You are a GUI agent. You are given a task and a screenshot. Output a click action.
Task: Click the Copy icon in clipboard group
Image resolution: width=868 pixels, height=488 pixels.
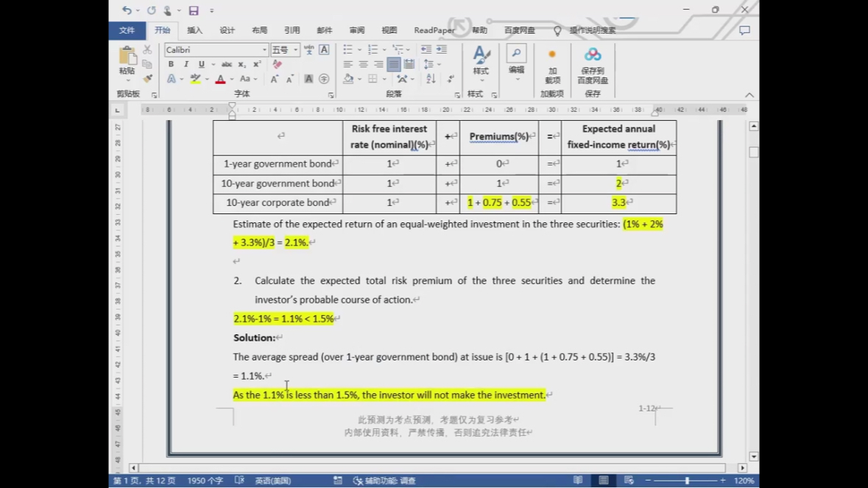click(147, 64)
